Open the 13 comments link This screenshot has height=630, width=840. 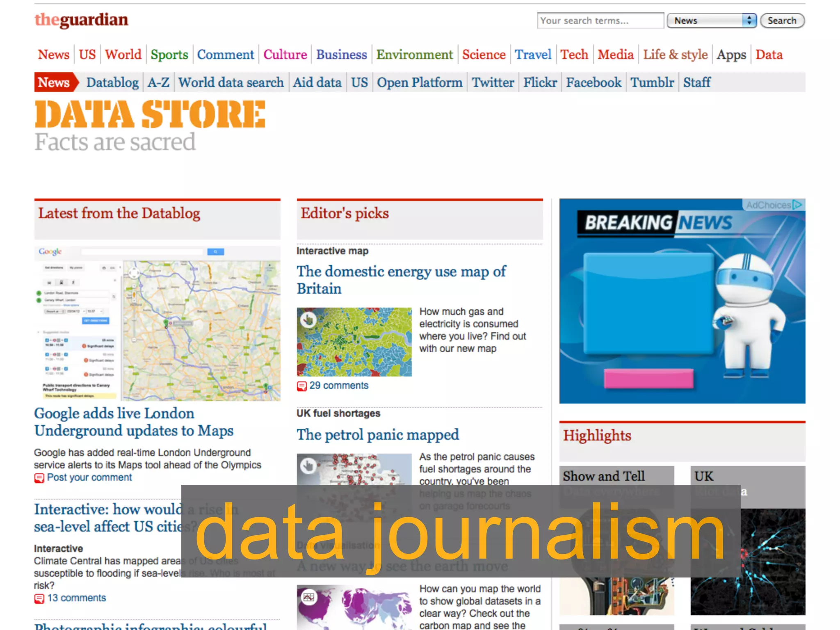pyautogui.click(x=77, y=598)
